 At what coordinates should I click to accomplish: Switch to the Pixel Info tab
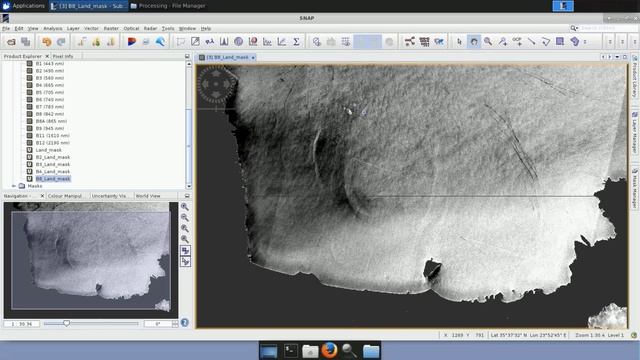click(x=63, y=56)
